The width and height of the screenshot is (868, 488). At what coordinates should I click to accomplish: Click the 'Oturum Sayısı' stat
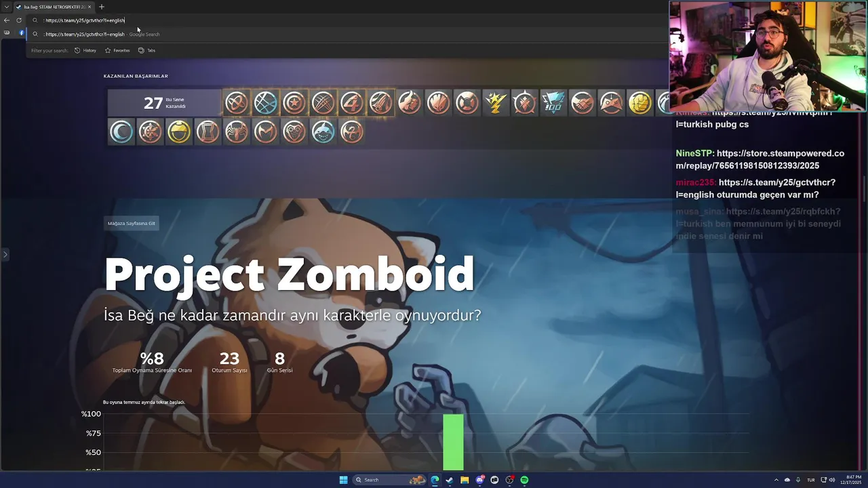[x=229, y=363]
